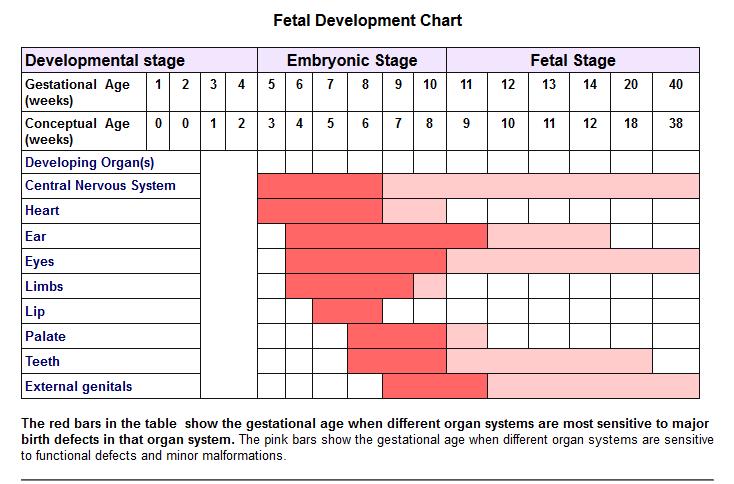Click the red bar in External genitals row
The width and height of the screenshot is (734, 484).
(x=434, y=386)
